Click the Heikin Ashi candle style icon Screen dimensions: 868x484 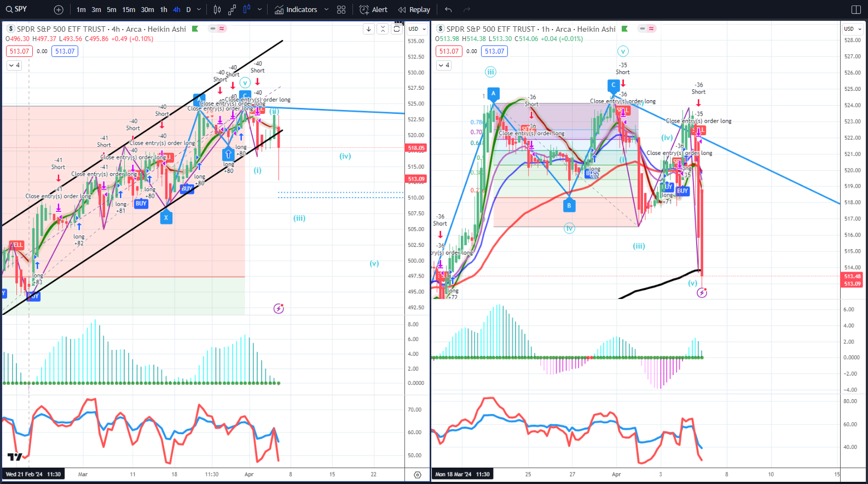coord(247,9)
